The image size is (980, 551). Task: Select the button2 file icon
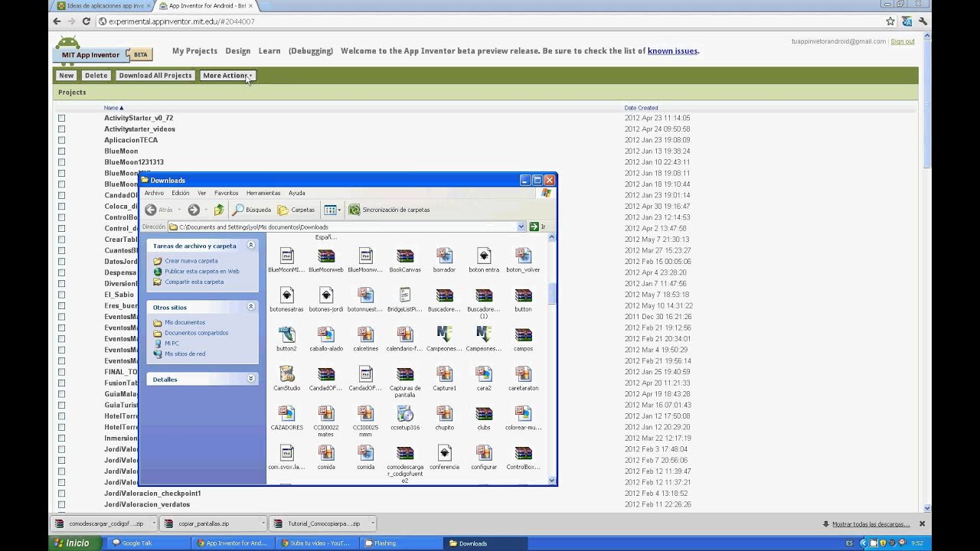pos(286,334)
